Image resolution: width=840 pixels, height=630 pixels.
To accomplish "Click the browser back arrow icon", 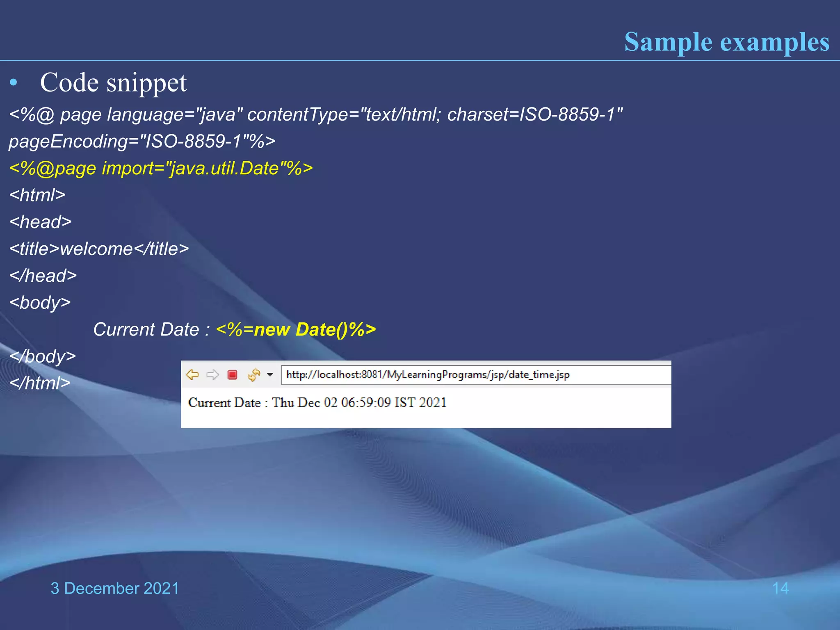I will coord(192,374).
